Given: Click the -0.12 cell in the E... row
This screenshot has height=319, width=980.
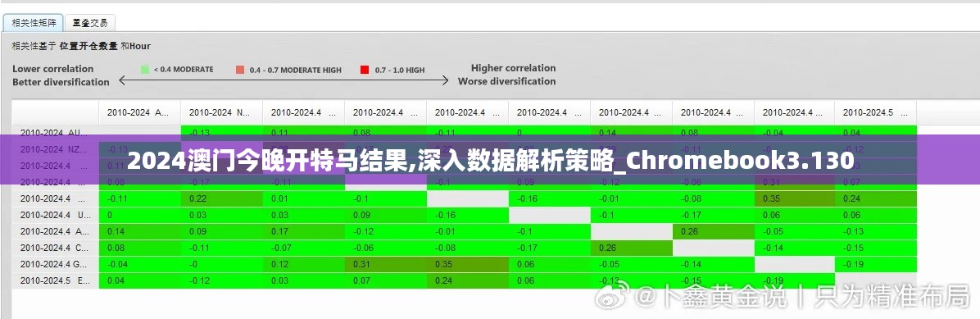Looking at the screenshot, I should (222, 280).
